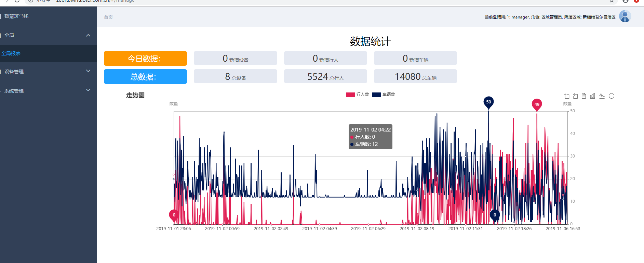The width and height of the screenshot is (644, 263).
Task: Click the navy max marker labeled 50
Action: tap(488, 102)
